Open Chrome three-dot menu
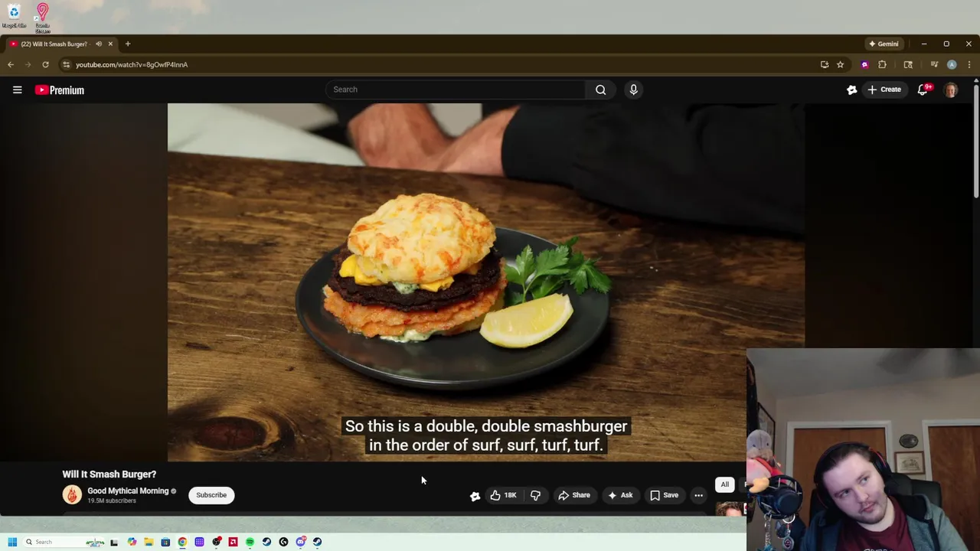Viewport: 980px width, 551px height. 969,64
